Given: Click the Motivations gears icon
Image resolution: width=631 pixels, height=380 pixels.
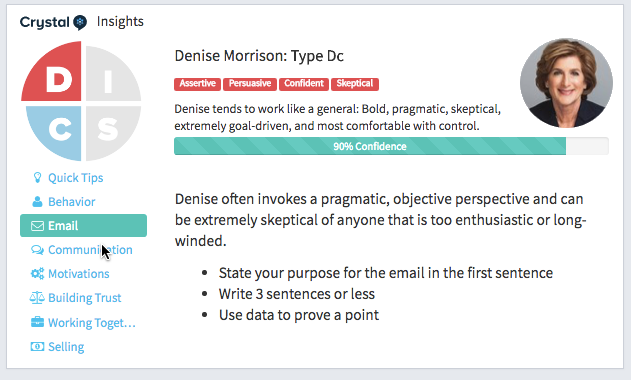Looking at the screenshot, I should [37, 274].
